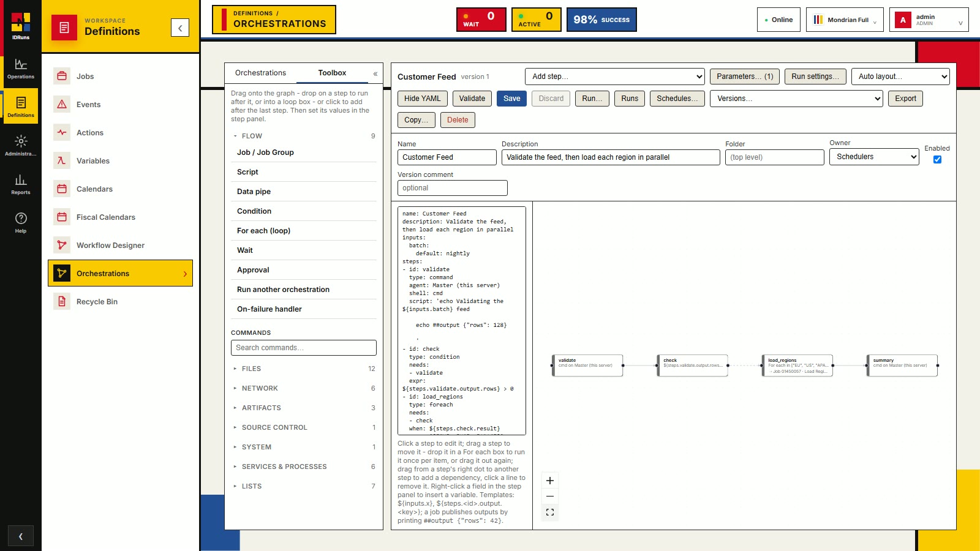Image resolution: width=980 pixels, height=551 pixels.
Task: Click the Version comment field
Action: (x=453, y=188)
